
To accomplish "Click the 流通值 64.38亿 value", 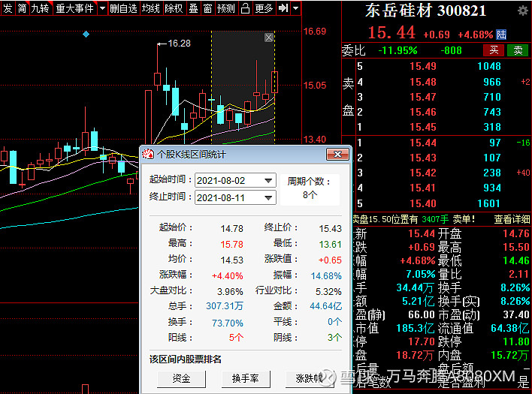I will 510,328.
